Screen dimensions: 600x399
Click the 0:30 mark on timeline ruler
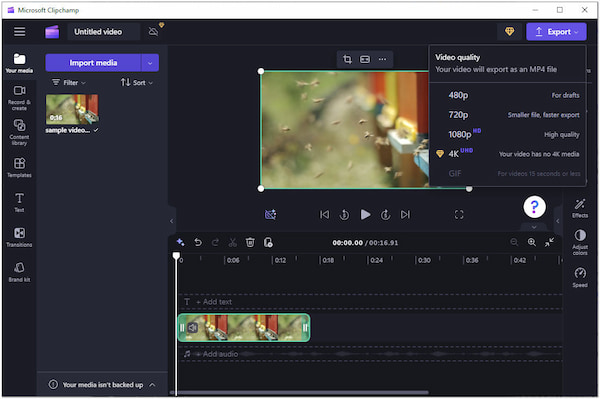pyautogui.click(x=423, y=260)
